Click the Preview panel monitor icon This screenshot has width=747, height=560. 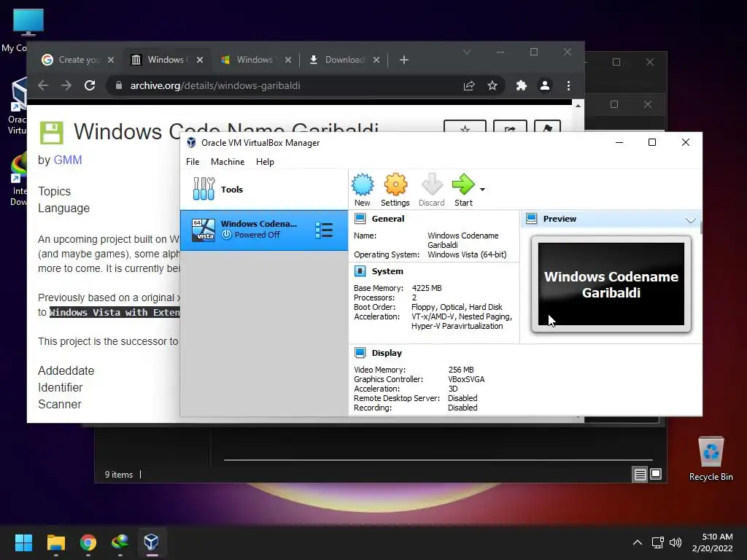pyautogui.click(x=532, y=219)
